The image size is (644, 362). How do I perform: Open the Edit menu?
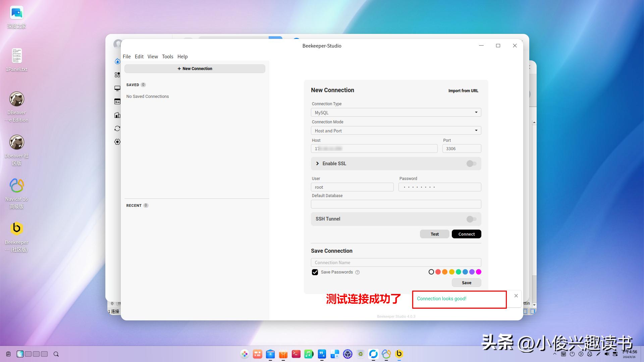coord(139,56)
